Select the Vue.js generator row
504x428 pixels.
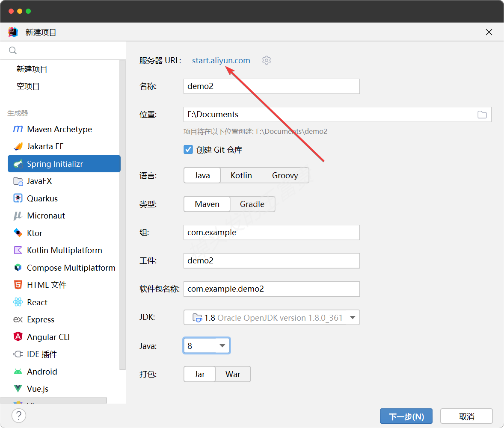pos(64,389)
